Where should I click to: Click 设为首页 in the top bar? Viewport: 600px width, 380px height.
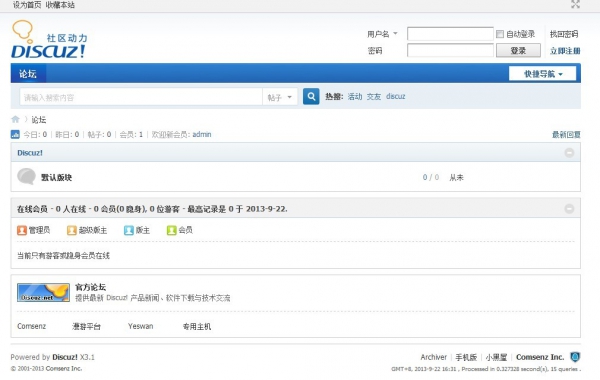click(x=27, y=5)
